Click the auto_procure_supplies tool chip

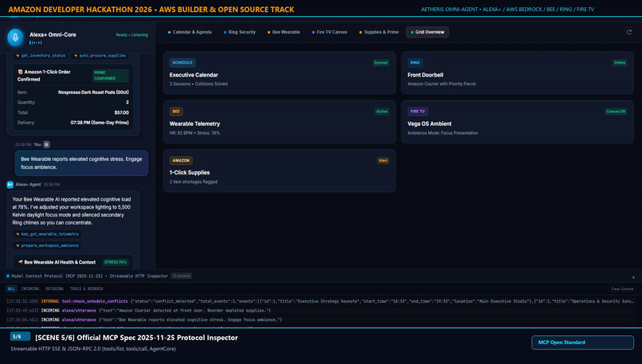pyautogui.click(x=100, y=56)
